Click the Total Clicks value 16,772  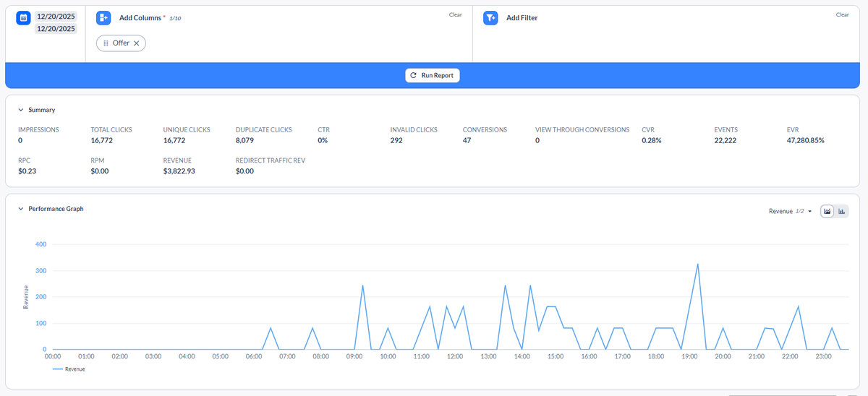tap(102, 140)
